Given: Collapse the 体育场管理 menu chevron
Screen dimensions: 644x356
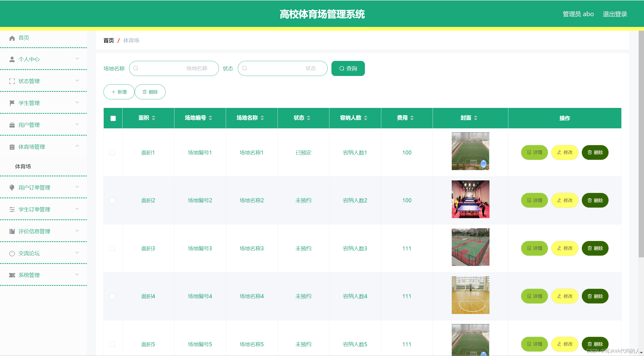Looking at the screenshot, I should [77, 146].
